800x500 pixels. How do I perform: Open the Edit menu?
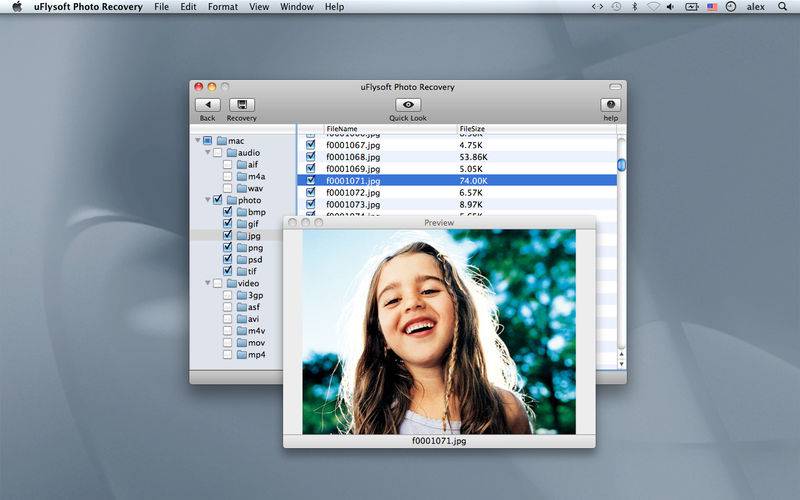click(188, 7)
